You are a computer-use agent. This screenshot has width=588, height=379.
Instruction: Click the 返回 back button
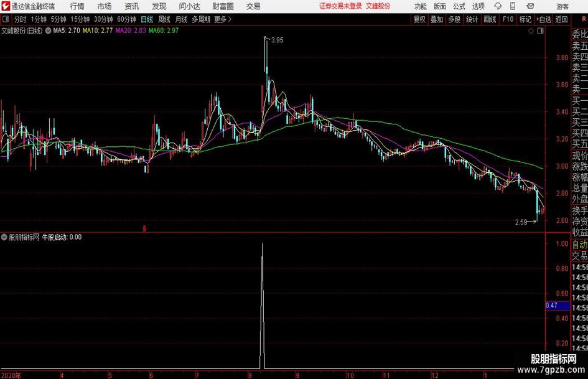562,19
